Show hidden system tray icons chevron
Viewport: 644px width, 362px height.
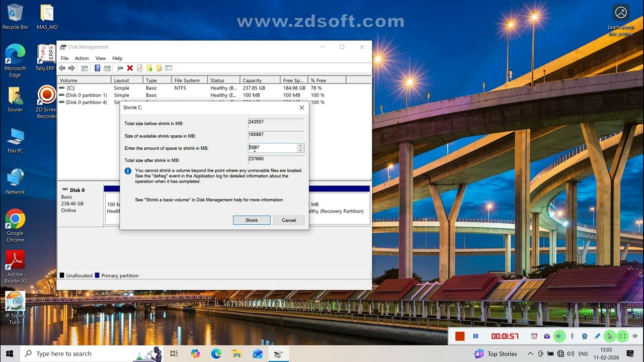(530, 353)
